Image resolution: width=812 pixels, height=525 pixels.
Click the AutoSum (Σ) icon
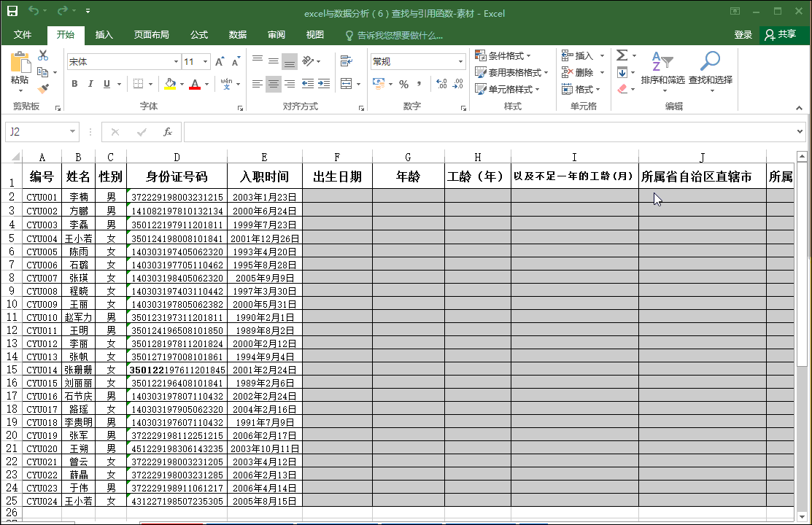[x=622, y=54]
